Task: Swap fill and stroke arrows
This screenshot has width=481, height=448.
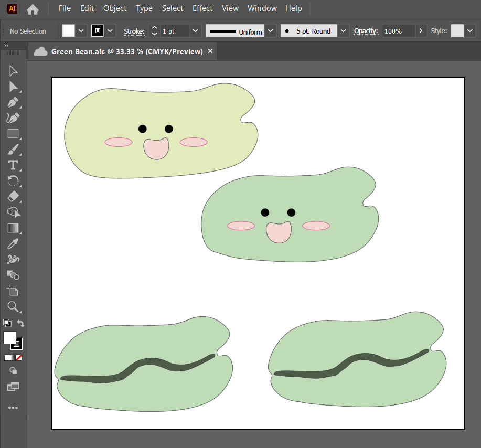Action: pos(20,323)
